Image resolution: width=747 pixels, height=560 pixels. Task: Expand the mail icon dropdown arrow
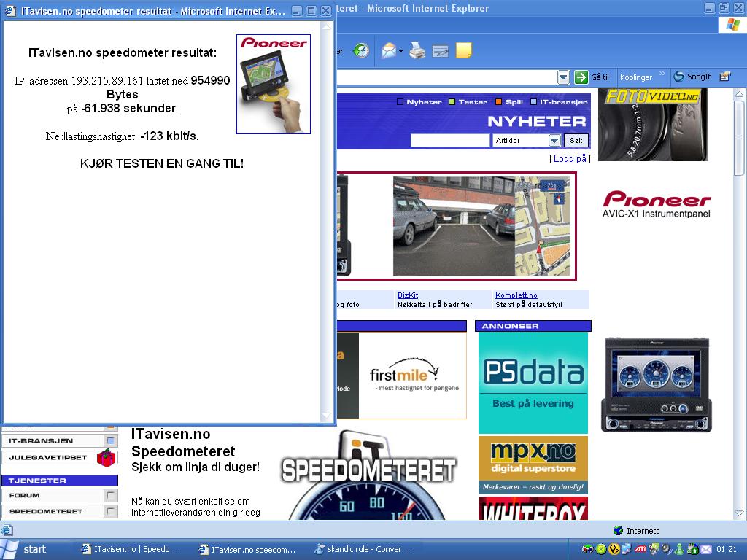[x=400, y=51]
